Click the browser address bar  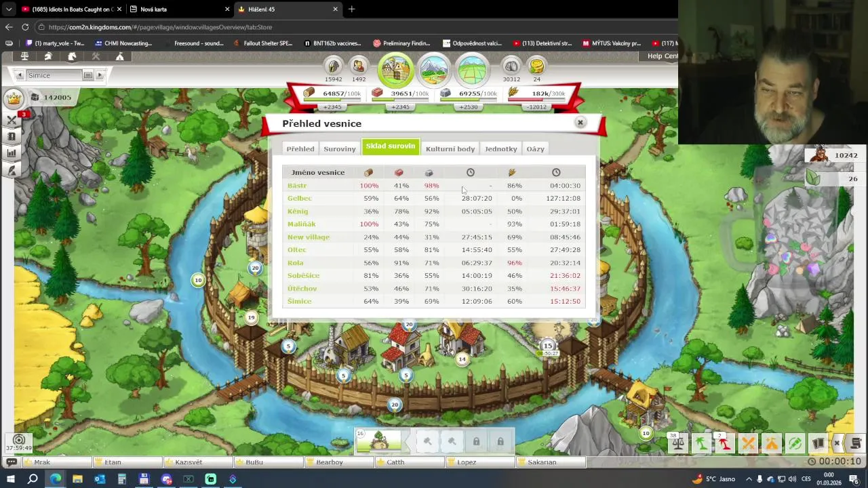click(x=353, y=27)
